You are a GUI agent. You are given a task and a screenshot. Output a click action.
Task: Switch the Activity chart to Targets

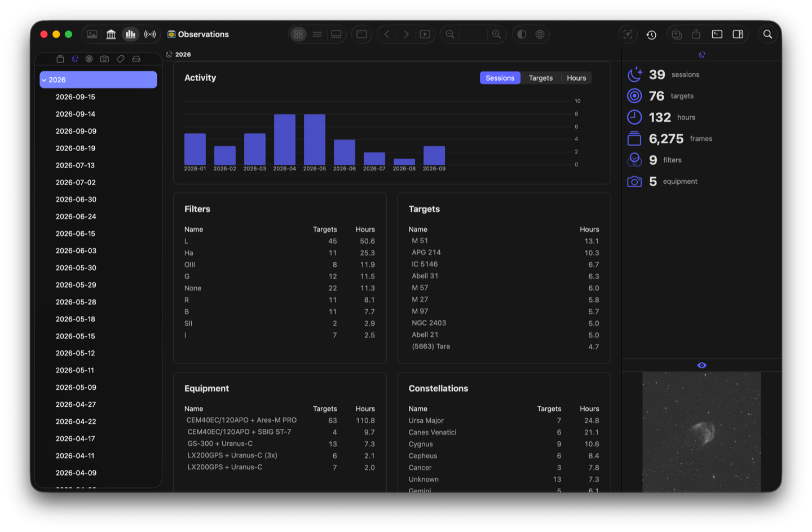(541, 78)
